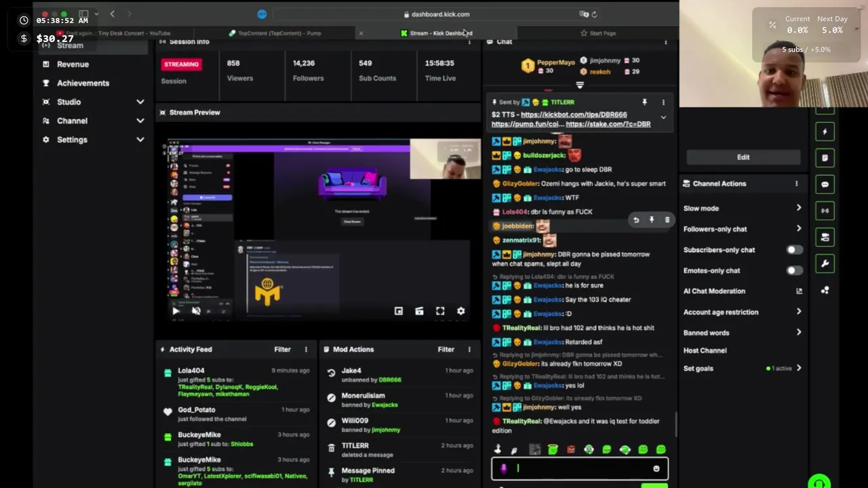
Task: Open AI Chat Moderation external link
Action: coord(799,291)
